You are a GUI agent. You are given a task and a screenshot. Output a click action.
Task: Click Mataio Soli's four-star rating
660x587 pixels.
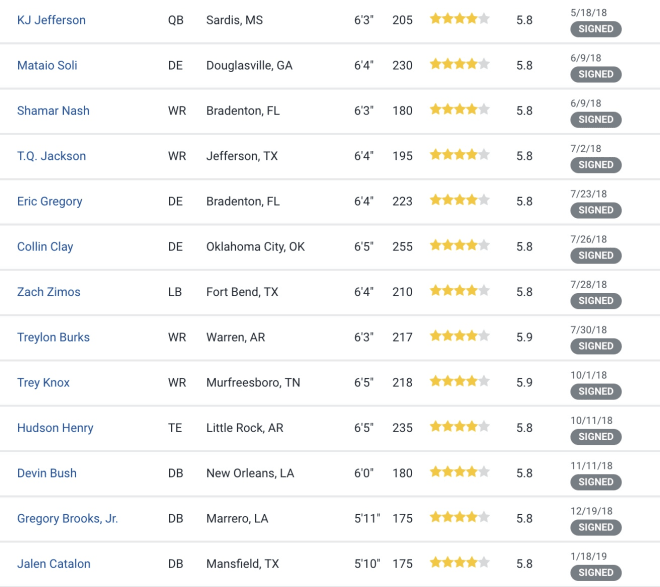pos(460,64)
